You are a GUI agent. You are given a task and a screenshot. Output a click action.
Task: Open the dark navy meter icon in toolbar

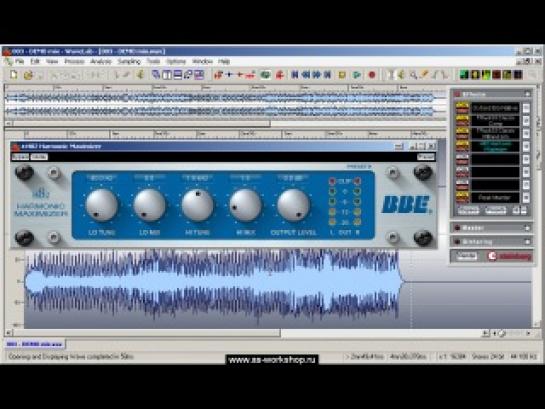click(x=518, y=74)
